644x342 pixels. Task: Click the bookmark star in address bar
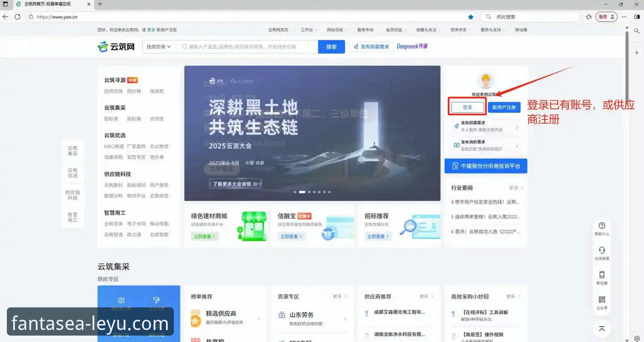tap(471, 17)
